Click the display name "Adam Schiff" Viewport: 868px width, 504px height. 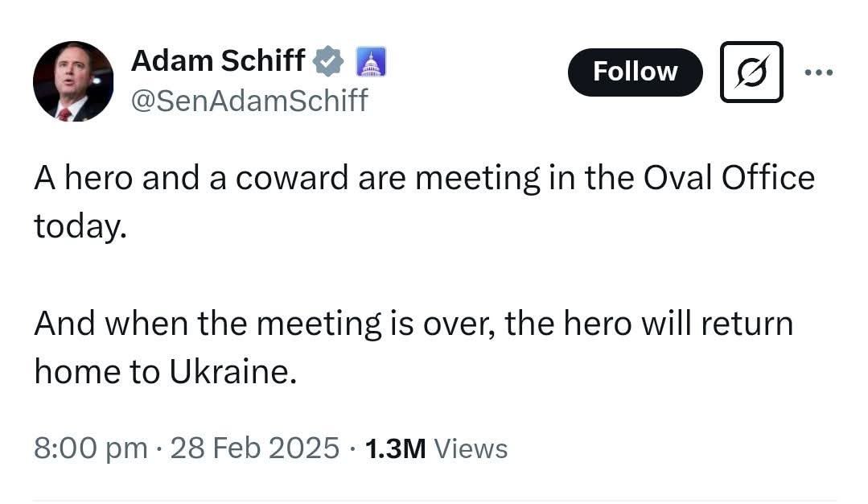tap(217, 60)
